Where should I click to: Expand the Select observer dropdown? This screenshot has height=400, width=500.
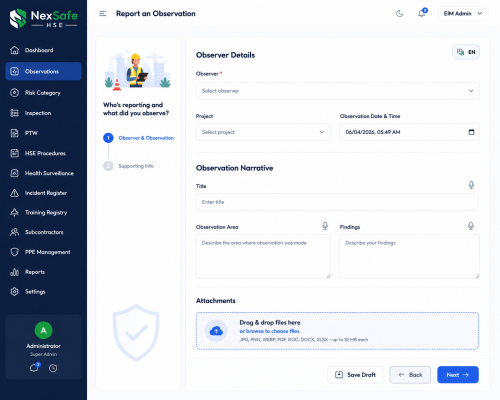[x=338, y=91]
